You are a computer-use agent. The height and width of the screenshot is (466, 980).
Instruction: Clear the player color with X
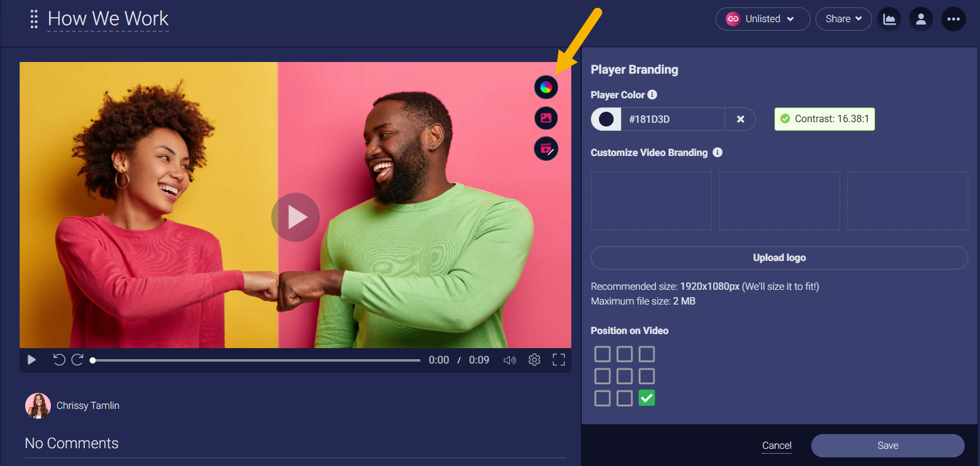point(741,119)
